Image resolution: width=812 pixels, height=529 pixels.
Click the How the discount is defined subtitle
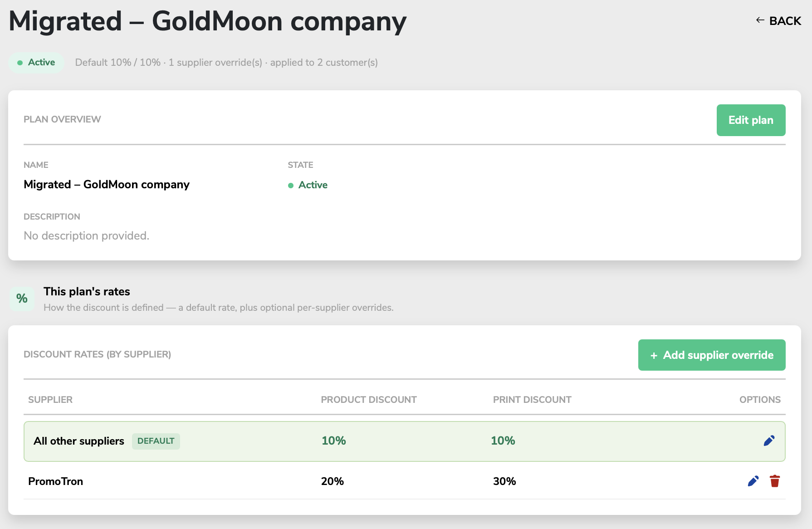click(218, 308)
